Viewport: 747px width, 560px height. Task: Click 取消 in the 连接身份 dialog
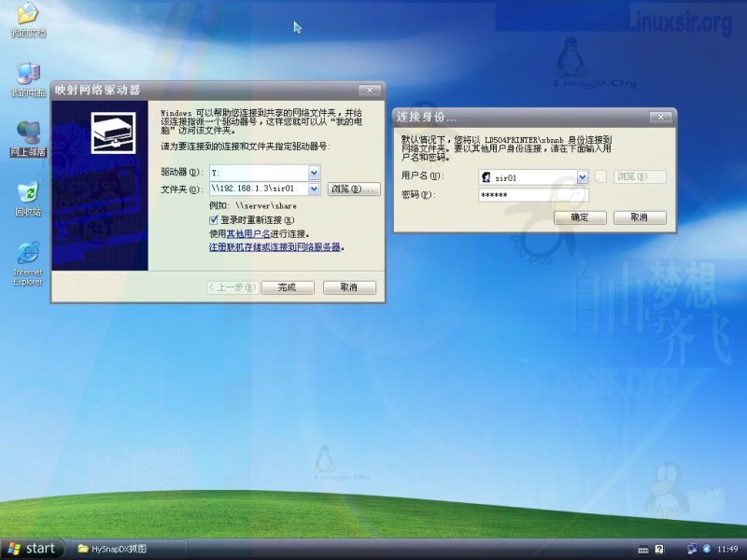point(640,217)
